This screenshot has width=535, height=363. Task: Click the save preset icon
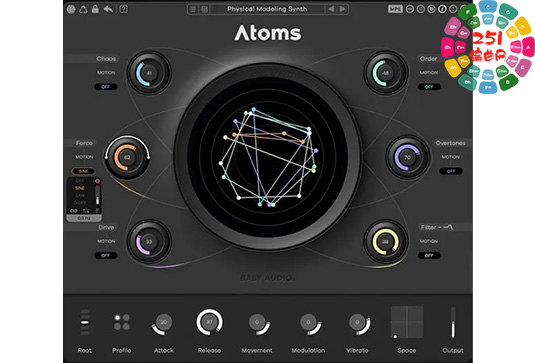[204, 9]
